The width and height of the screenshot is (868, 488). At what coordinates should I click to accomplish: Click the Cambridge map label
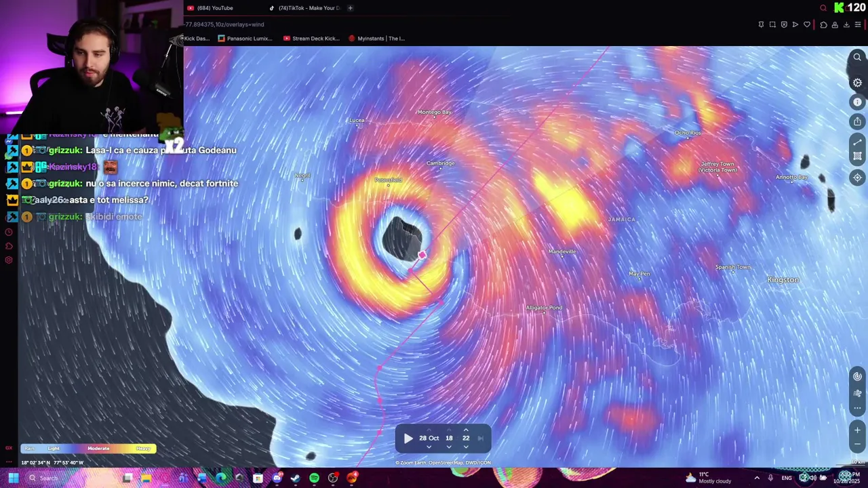441,163
